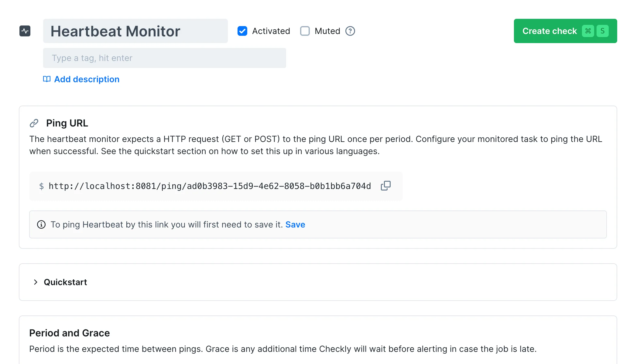Click the Quickstart heading label
This screenshot has height=364, width=633.
click(x=65, y=282)
